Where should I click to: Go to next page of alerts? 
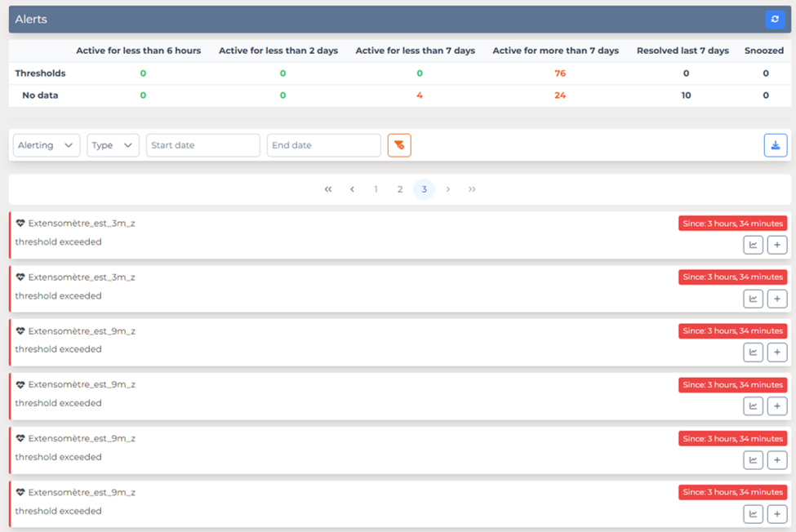pyautogui.click(x=448, y=189)
